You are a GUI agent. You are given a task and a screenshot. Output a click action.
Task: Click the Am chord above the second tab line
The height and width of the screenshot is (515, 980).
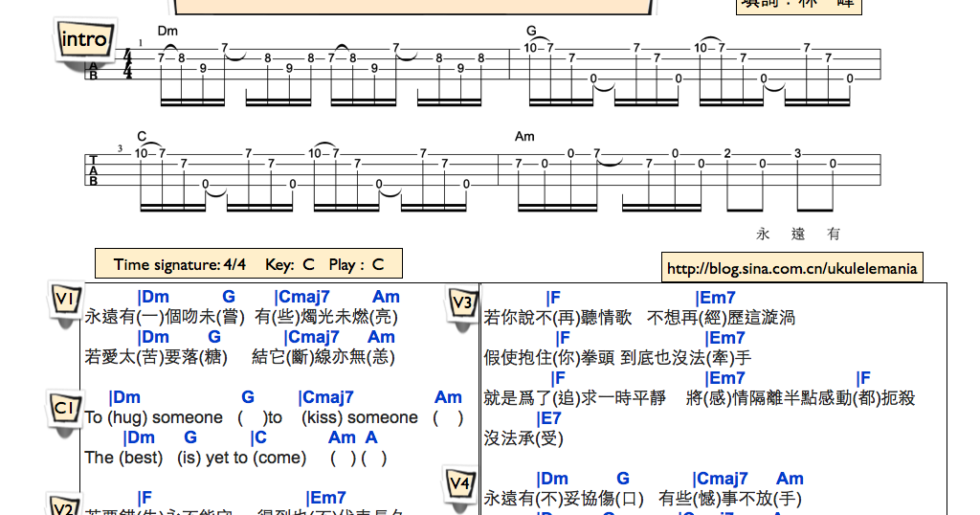525,136
